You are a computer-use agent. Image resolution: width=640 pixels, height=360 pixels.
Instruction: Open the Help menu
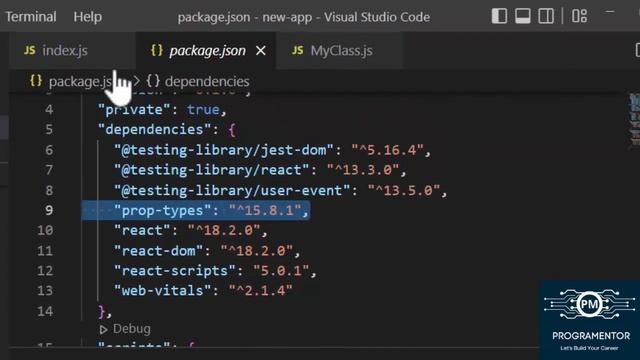pyautogui.click(x=87, y=17)
